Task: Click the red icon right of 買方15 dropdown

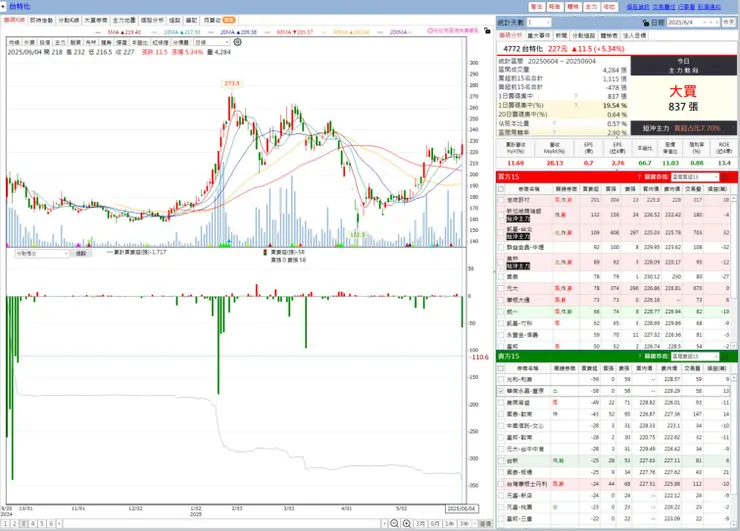Action: pyautogui.click(x=726, y=177)
